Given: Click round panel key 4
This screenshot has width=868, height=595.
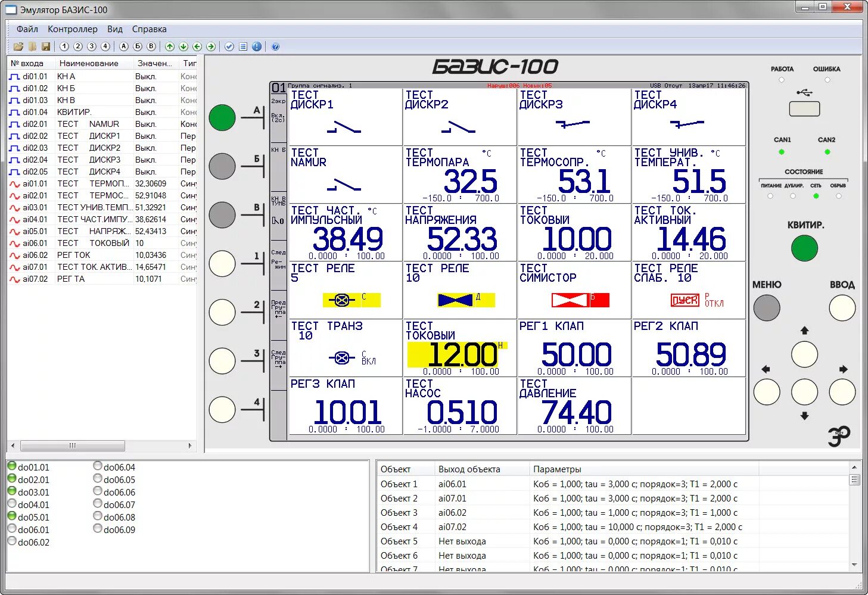Looking at the screenshot, I should click(x=222, y=410).
